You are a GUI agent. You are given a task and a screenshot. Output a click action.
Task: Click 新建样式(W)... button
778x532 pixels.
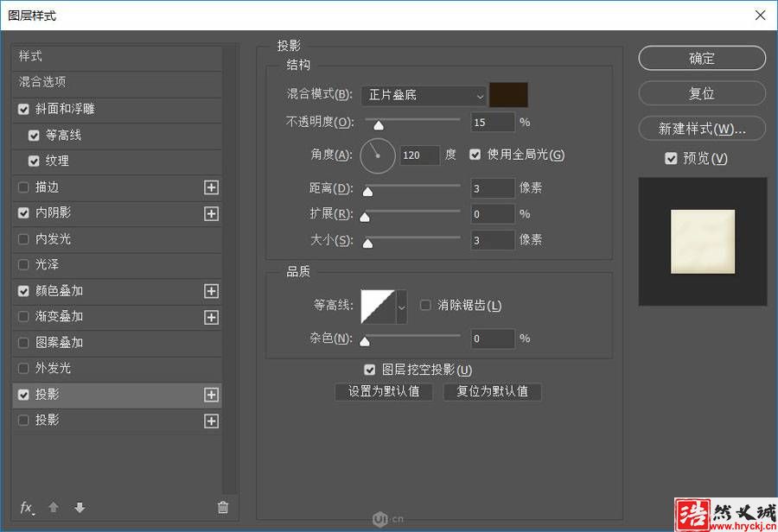point(702,129)
